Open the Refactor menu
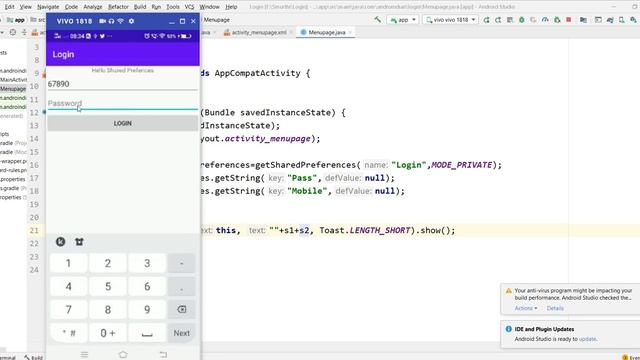The image size is (640, 360). coord(118,7)
